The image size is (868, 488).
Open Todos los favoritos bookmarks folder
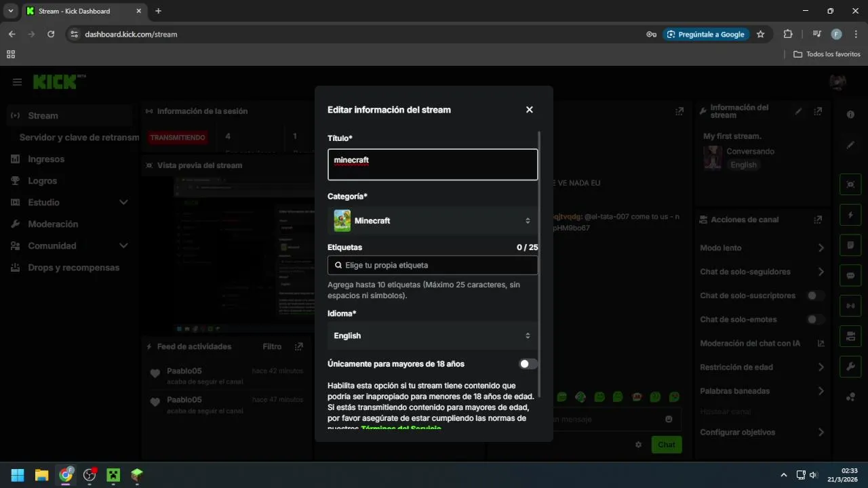click(827, 54)
